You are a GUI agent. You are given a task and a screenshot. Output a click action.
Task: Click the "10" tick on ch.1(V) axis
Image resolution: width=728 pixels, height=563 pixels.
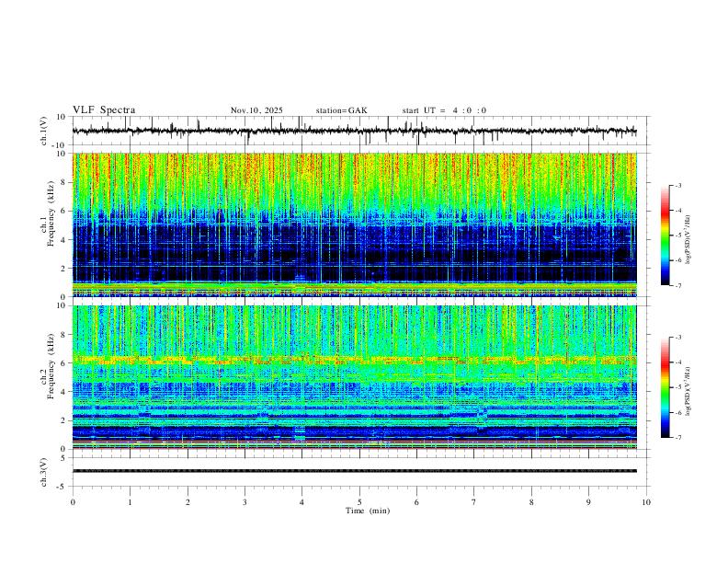[61, 117]
